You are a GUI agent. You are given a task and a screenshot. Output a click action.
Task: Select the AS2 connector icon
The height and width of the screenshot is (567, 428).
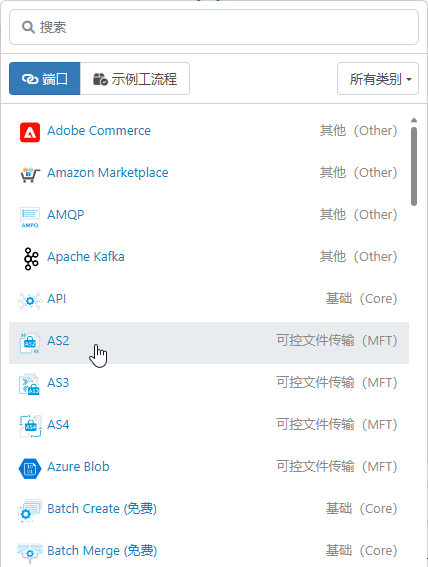(30, 343)
